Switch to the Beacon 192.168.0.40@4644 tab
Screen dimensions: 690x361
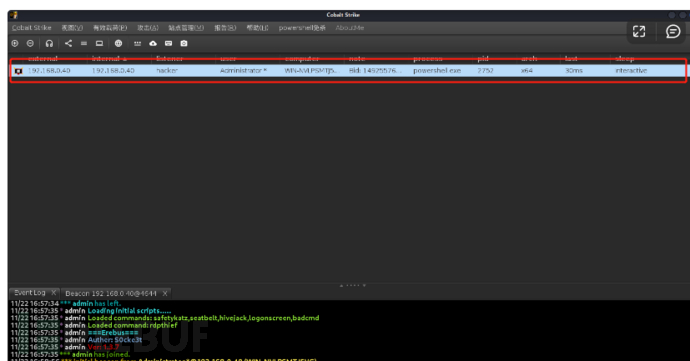point(111,293)
